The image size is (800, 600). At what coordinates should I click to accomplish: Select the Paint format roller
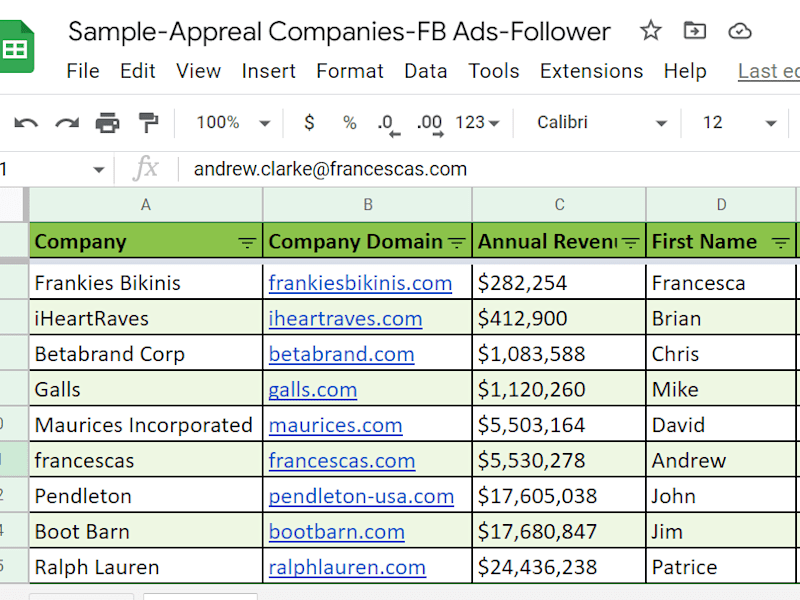148,123
